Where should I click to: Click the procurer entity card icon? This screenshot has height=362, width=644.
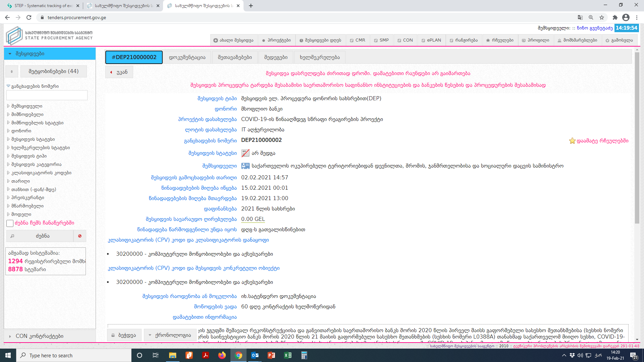pos(246,166)
